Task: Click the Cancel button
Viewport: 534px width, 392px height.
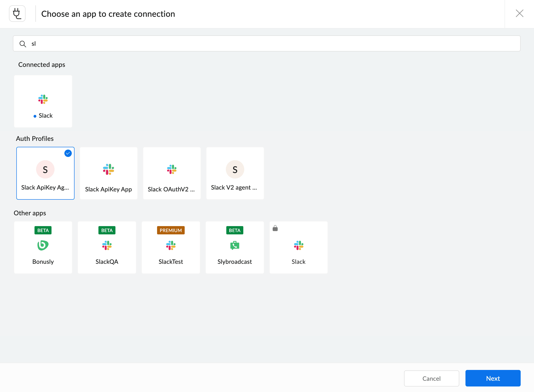Action: [x=431, y=378]
